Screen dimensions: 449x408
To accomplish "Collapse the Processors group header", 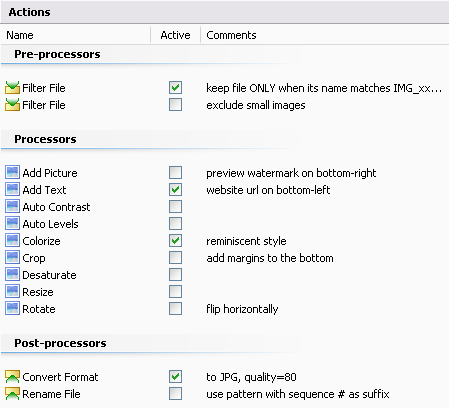I will point(45,139).
